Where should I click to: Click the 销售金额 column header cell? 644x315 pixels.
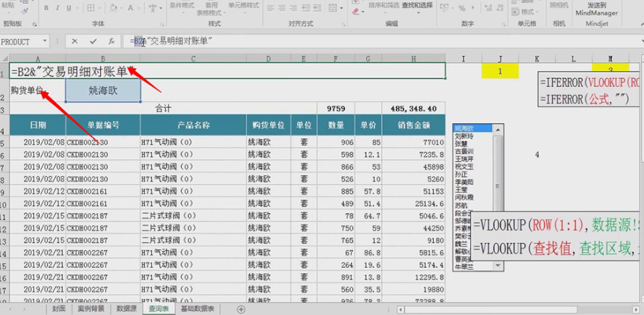pos(414,125)
